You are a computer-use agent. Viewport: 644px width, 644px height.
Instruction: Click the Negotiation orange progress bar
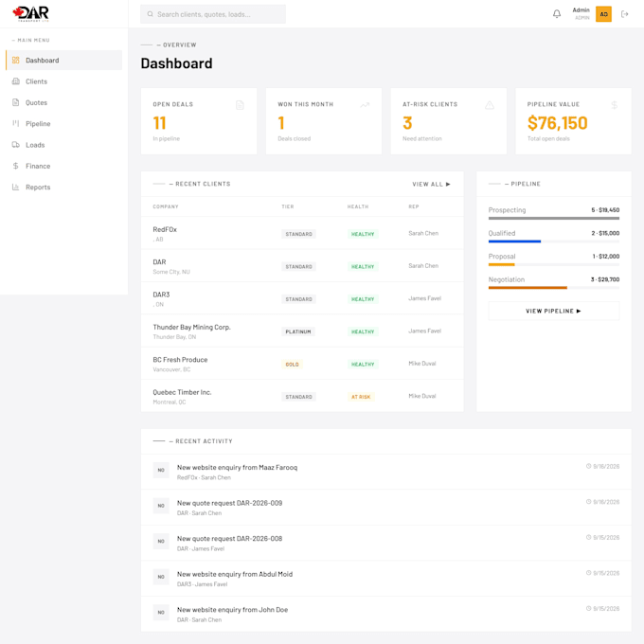tap(528, 288)
